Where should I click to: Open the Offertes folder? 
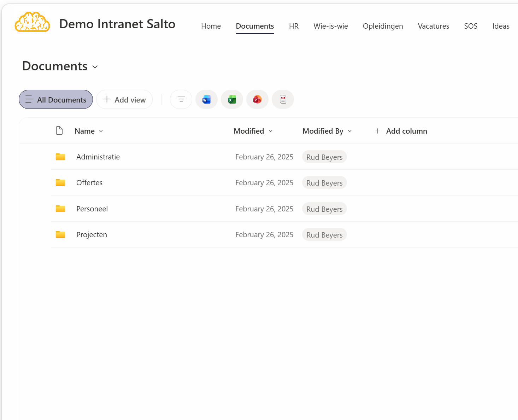(89, 183)
